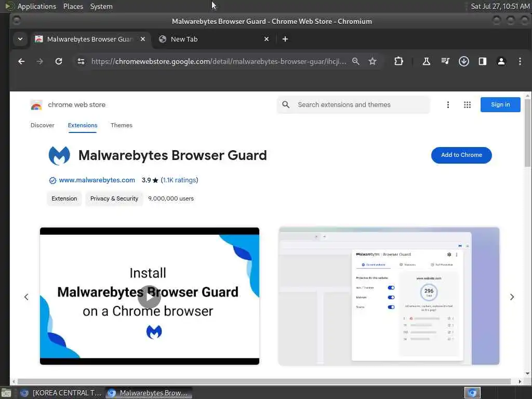Select Malwarebytes Brow... taskbar window
Screen dimensions: 532x399
149,393
